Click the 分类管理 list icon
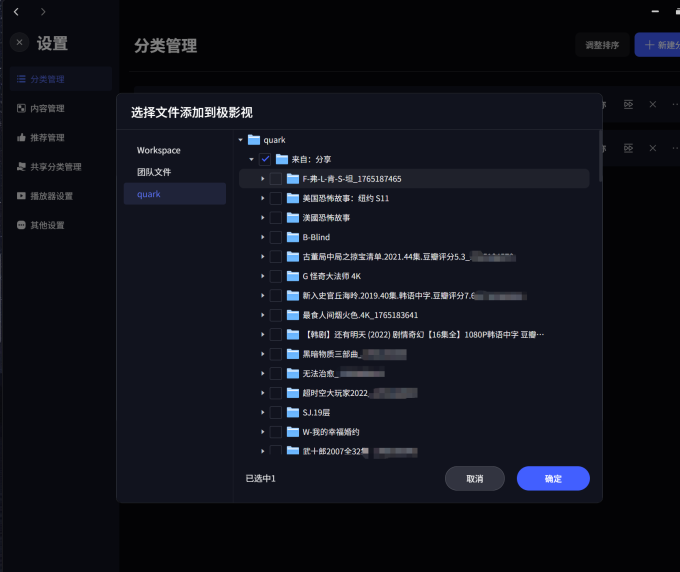This screenshot has height=572, width=680. [21, 79]
